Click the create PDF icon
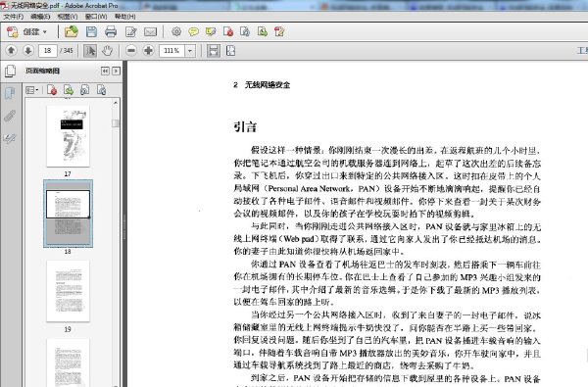 coord(13,32)
